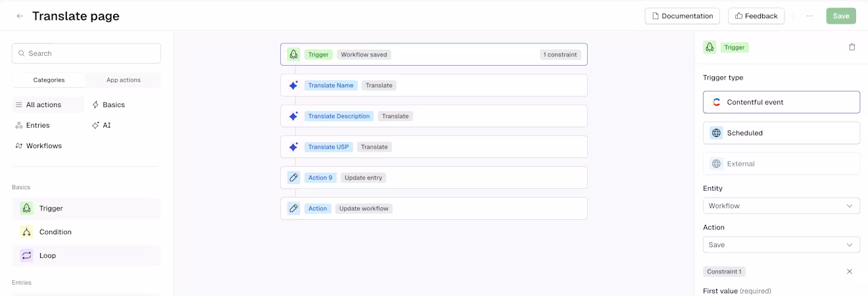The image size is (868, 296).
Task: Click the sparkle icon on Translate Description step
Action: click(x=294, y=116)
